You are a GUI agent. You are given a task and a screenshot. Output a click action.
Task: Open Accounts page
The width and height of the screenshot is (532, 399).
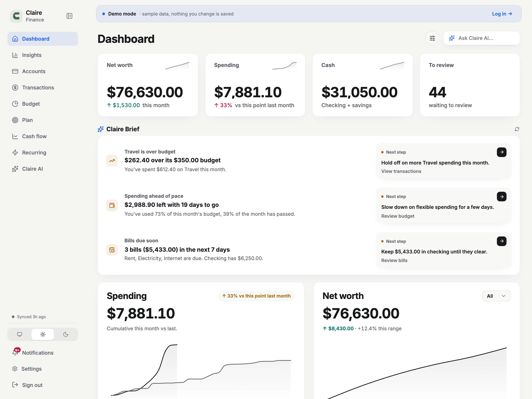tap(43, 71)
